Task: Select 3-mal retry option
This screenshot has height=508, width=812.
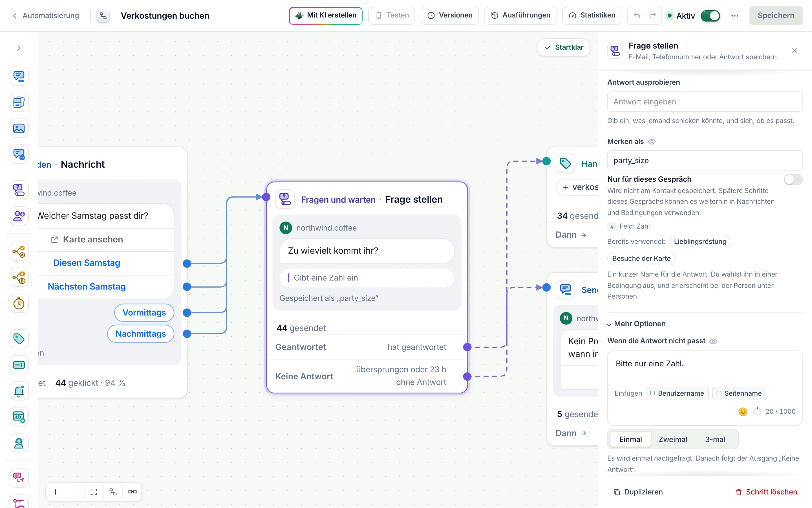Action: pyautogui.click(x=715, y=439)
